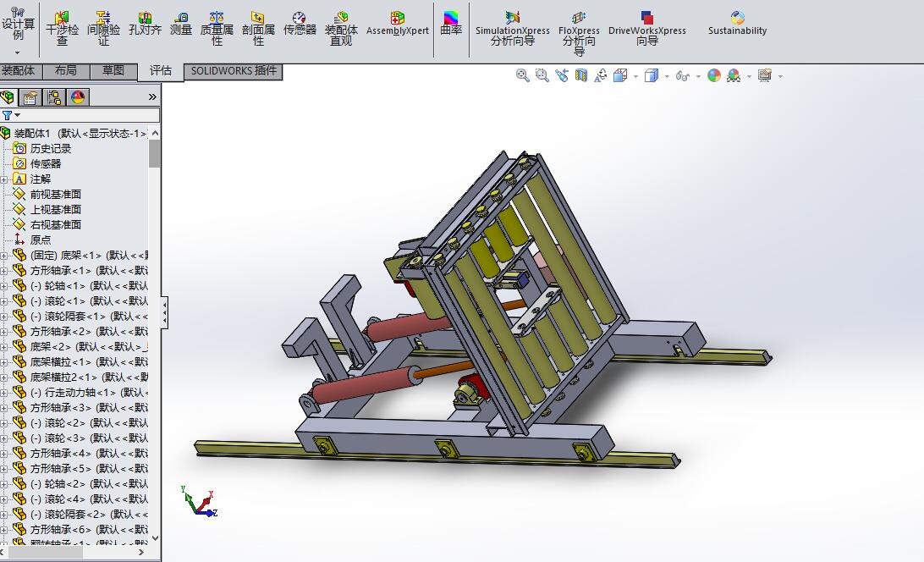Image resolution: width=924 pixels, height=562 pixels.
Task: Launch DriveWorksXpress wizard
Action: click(647, 28)
